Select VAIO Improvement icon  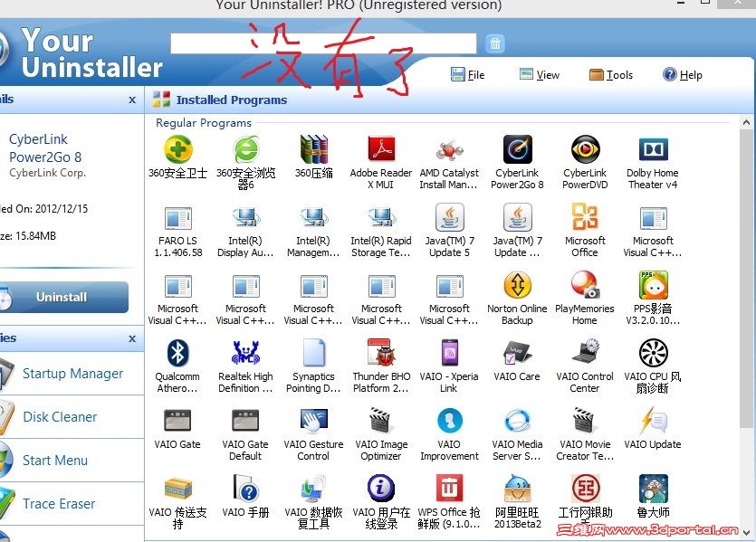click(x=449, y=421)
